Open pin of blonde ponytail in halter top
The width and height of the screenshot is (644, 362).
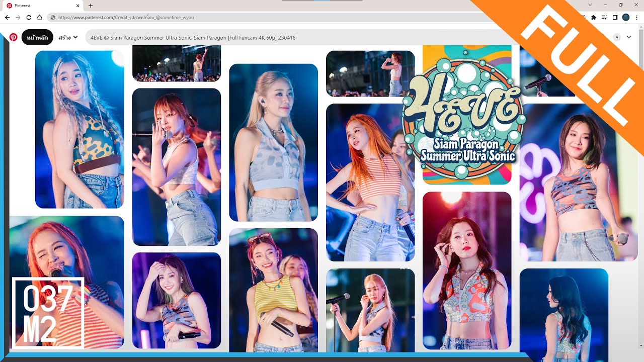(x=273, y=142)
